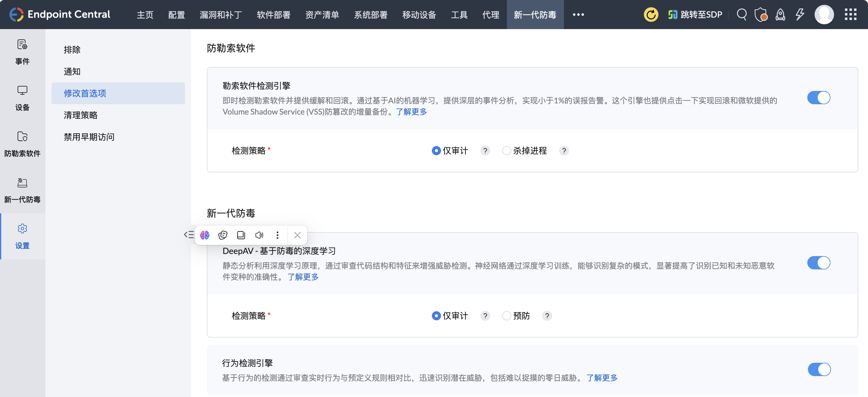Open the ••• overflow menu in navigation bar

(x=579, y=15)
